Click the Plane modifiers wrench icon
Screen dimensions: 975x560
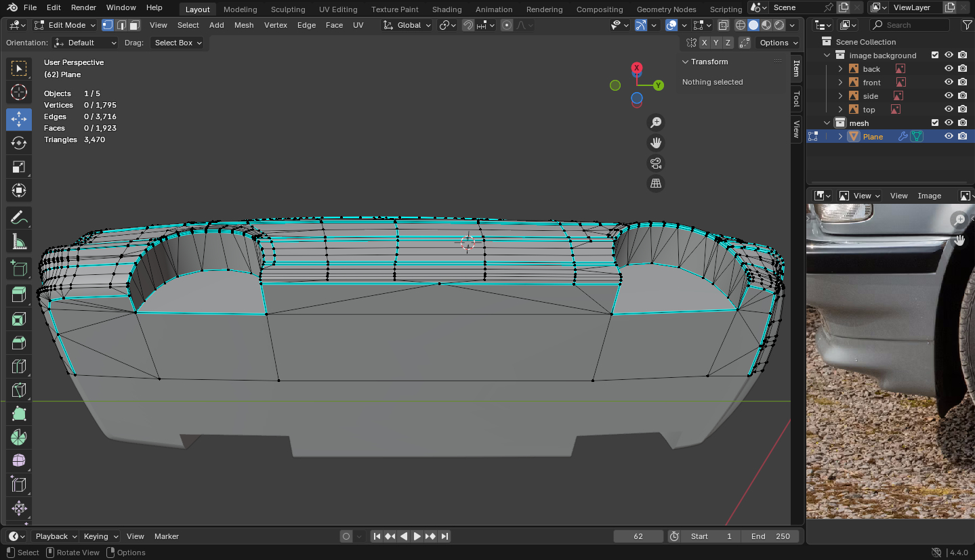click(903, 136)
